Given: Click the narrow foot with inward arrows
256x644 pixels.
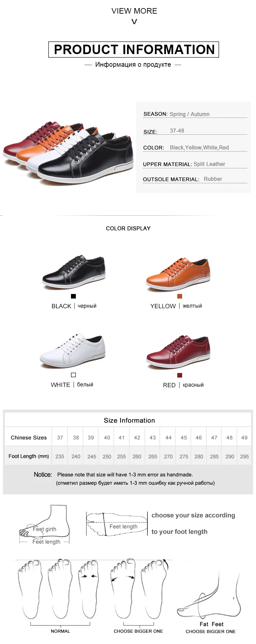Looking at the screenshot, I should [88, 588].
